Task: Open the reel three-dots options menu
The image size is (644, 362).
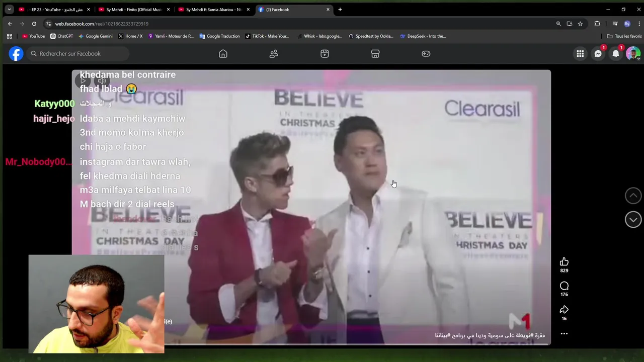Action: pyautogui.click(x=564, y=333)
